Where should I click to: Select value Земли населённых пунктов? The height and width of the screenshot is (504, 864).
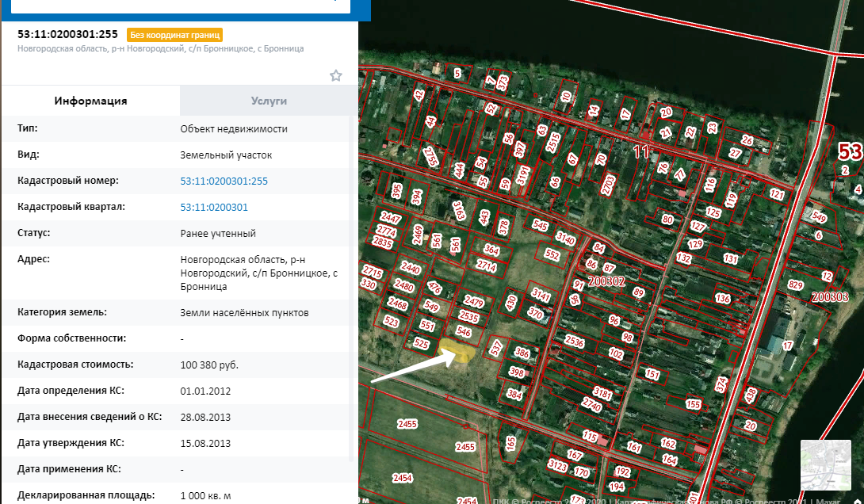(244, 313)
